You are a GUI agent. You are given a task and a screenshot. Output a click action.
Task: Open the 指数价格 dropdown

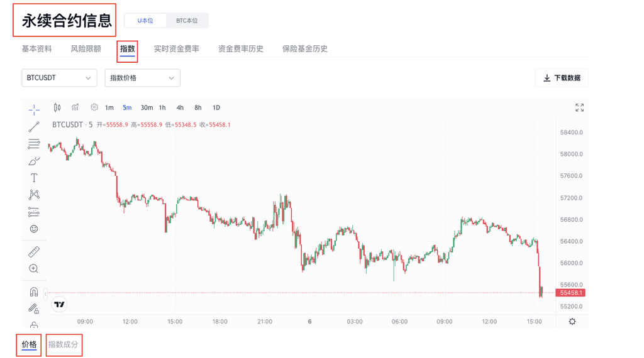142,78
